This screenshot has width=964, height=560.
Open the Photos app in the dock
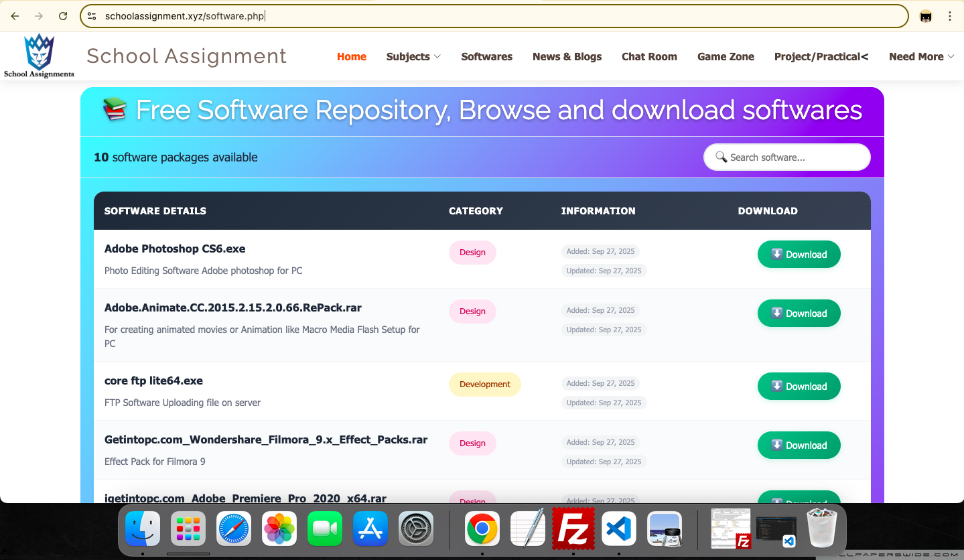click(279, 529)
